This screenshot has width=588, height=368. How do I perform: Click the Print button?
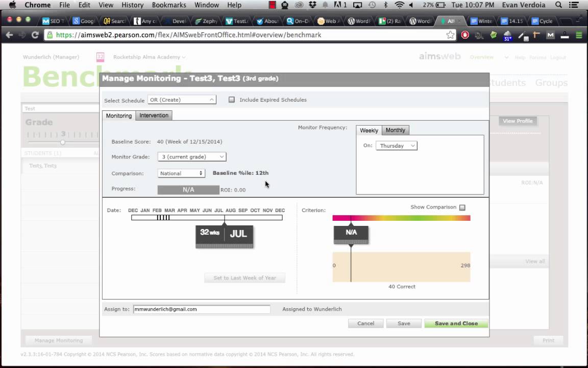tap(548, 340)
